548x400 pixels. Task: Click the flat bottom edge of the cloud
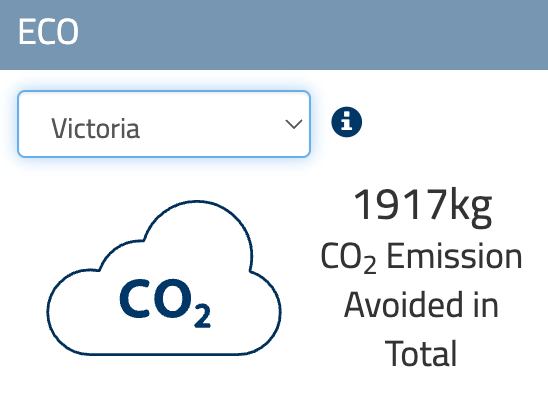pyautogui.click(x=164, y=354)
